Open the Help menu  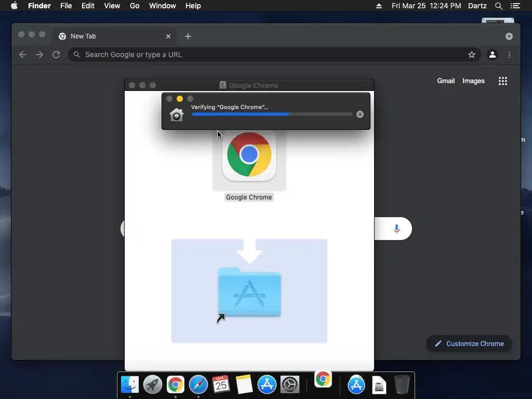(193, 6)
